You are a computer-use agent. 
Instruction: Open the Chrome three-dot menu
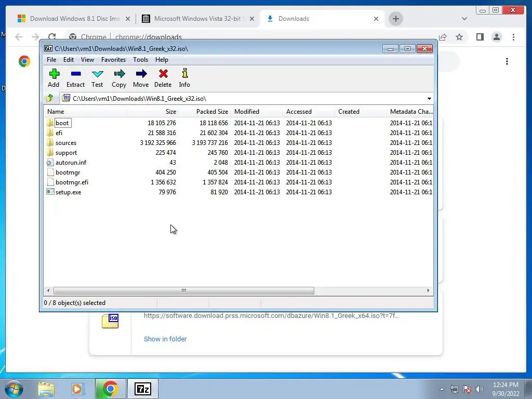pos(513,37)
